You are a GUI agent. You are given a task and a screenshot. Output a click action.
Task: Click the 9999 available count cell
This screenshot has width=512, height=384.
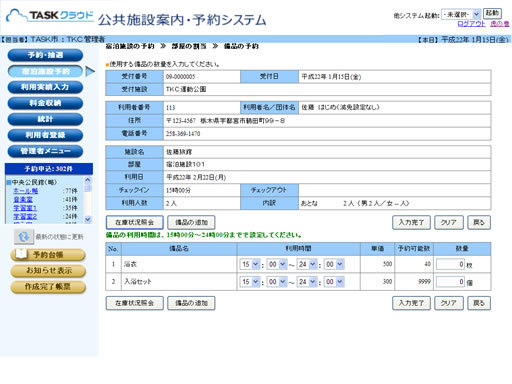tap(414, 282)
